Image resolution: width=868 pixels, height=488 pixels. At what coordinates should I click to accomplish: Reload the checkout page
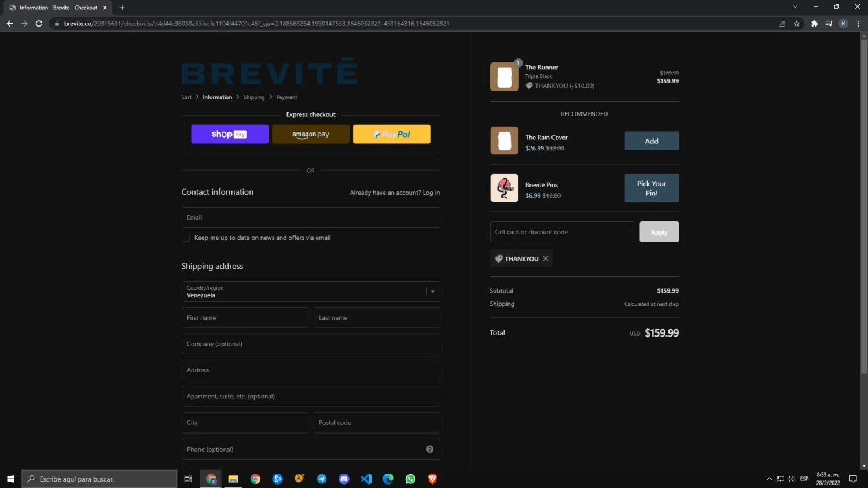pos(39,24)
